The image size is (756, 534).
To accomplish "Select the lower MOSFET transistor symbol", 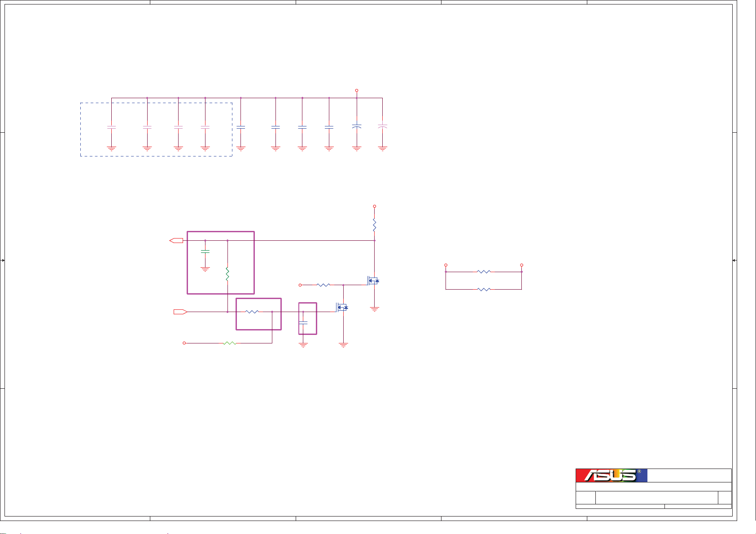I will 342,307.
